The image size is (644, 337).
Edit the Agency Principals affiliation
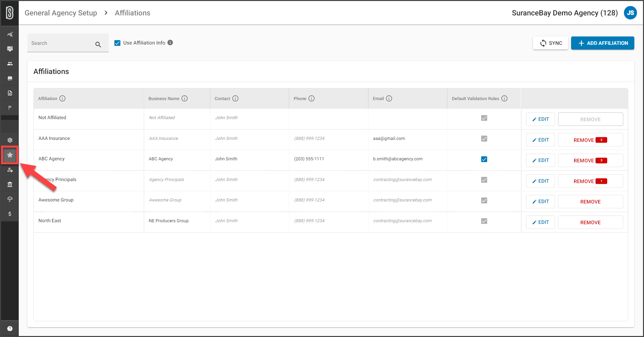coord(540,181)
